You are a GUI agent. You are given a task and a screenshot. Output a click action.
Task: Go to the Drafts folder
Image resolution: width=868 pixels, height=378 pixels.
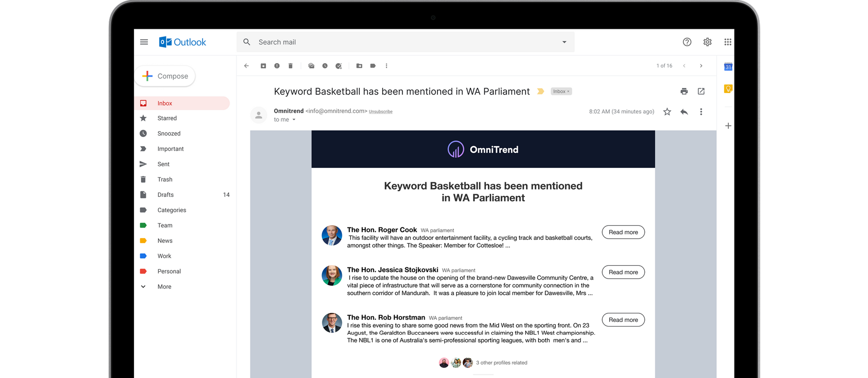pyautogui.click(x=165, y=195)
